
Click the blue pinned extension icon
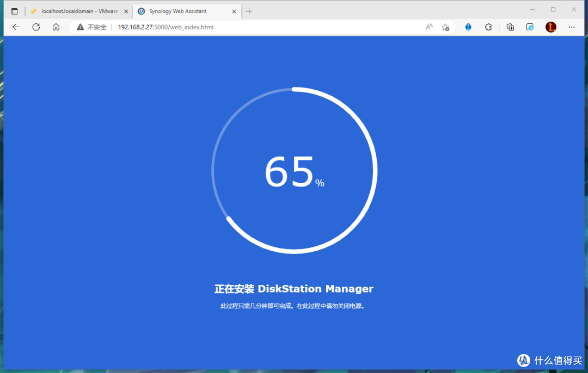[x=468, y=27]
